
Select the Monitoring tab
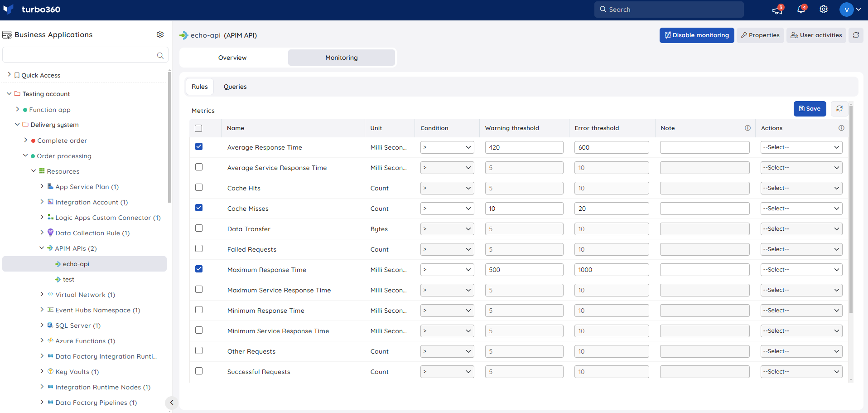pyautogui.click(x=342, y=58)
